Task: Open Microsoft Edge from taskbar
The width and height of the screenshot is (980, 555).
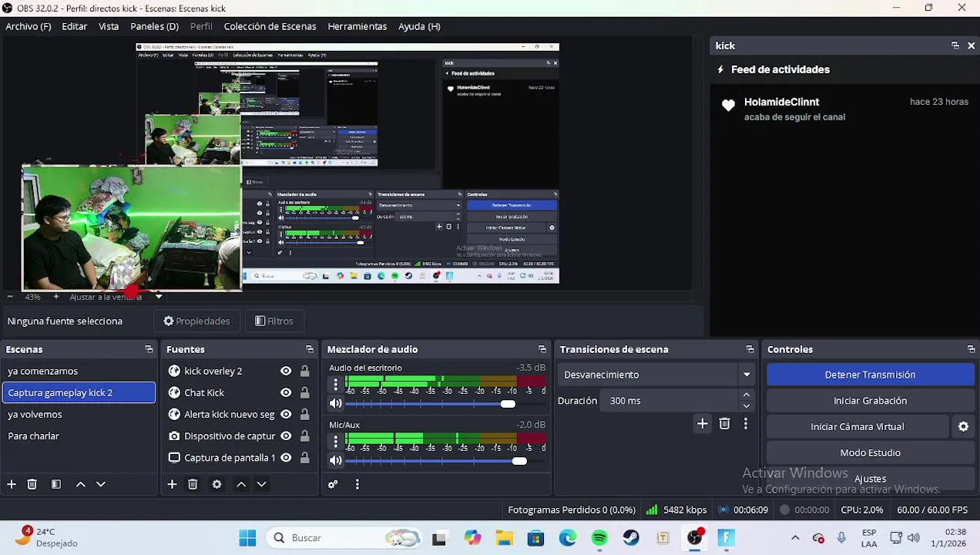Action: tap(568, 538)
